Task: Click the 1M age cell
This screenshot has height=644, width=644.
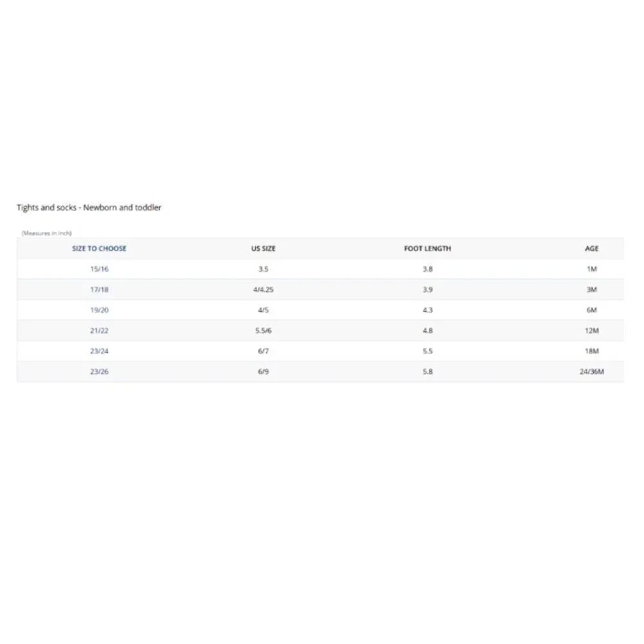Action: (591, 269)
